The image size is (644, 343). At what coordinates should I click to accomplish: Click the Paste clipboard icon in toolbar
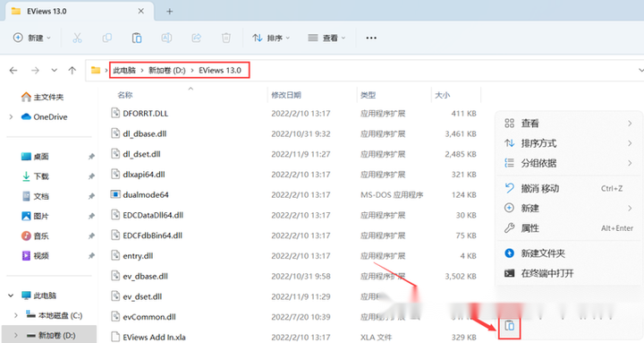(137, 38)
